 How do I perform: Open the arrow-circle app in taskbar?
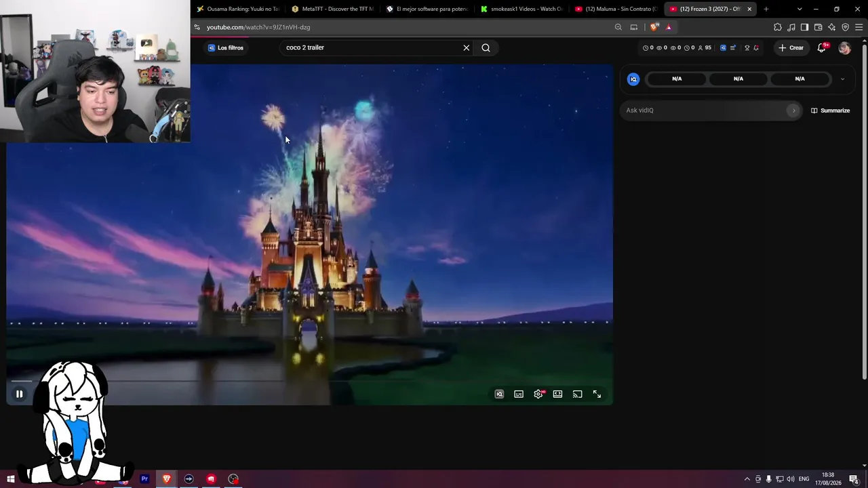point(189,479)
